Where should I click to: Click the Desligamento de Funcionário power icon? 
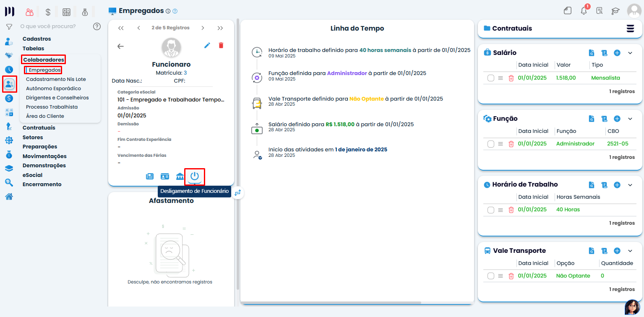[x=195, y=176]
